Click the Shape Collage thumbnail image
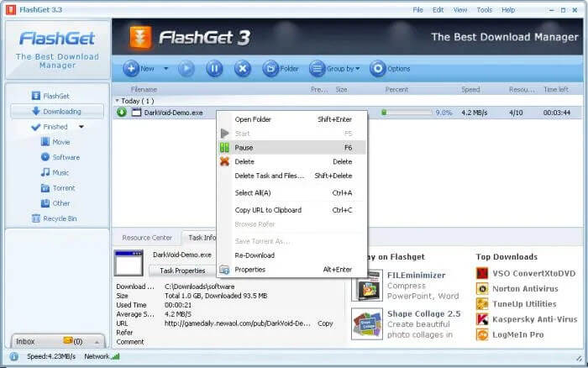The width and height of the screenshot is (588, 368). pos(367,324)
